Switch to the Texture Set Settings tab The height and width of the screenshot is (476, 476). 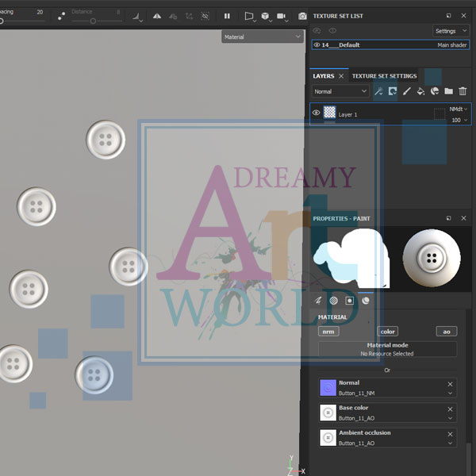[384, 76]
